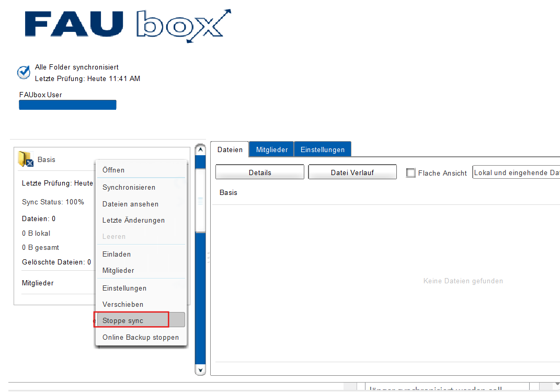Click the folder list scroll-down arrow
560x392 pixels.
click(x=200, y=370)
